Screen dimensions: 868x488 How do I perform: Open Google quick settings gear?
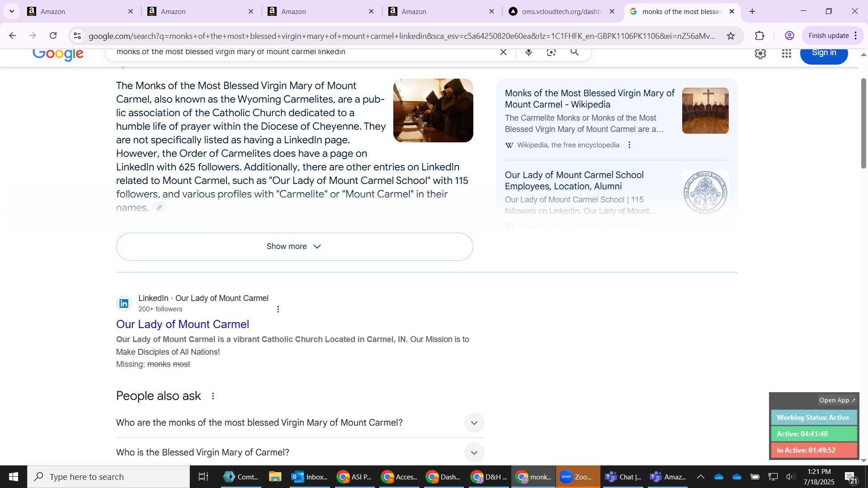tap(760, 54)
